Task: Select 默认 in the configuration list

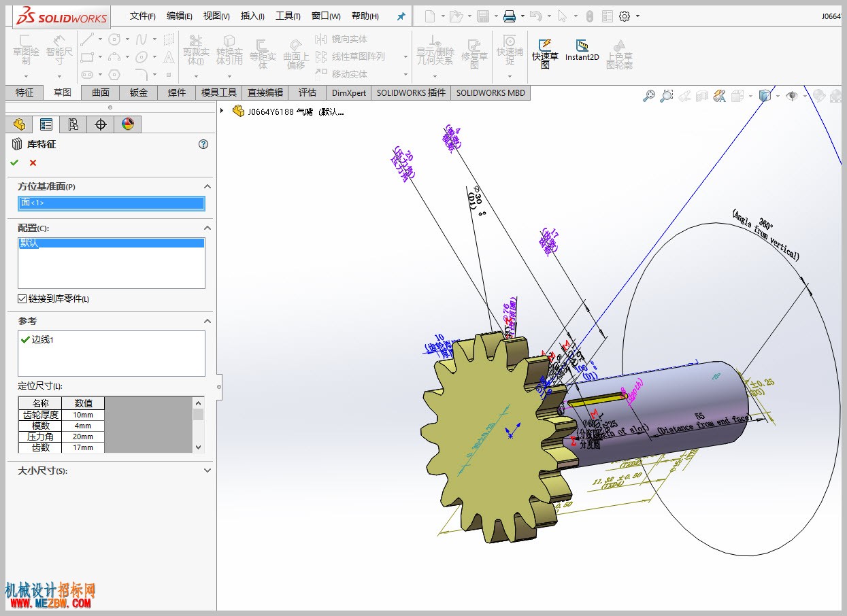Action: tap(112, 243)
